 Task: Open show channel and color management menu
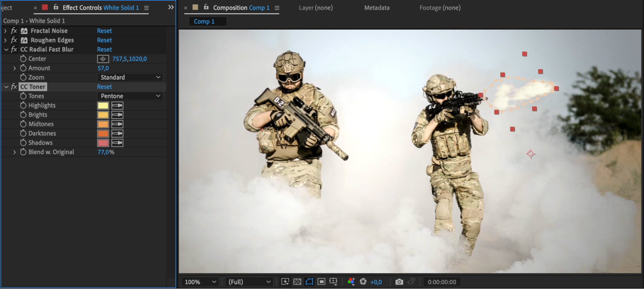351,282
